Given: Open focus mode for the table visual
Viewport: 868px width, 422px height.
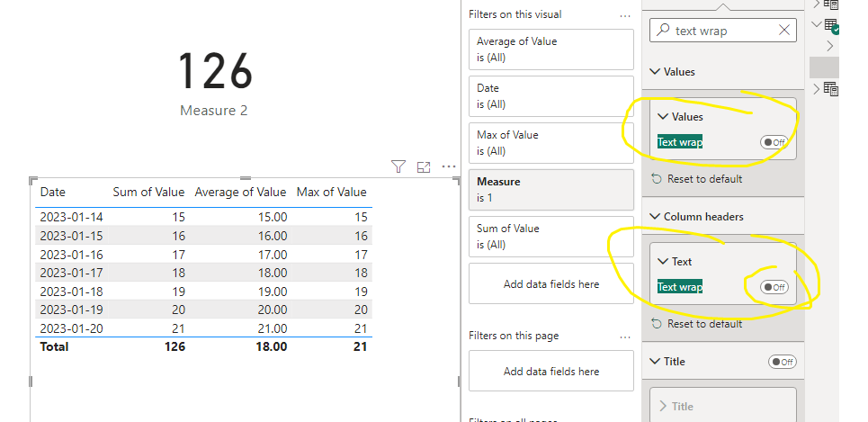Looking at the screenshot, I should click(424, 166).
